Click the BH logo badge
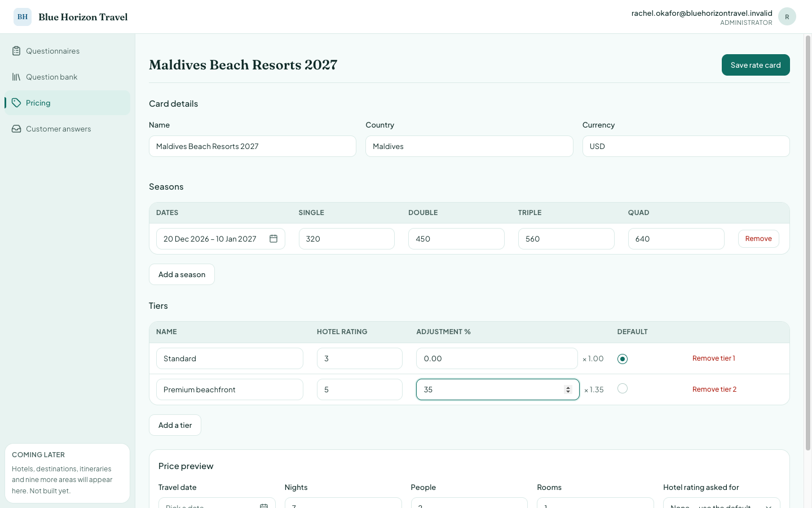The image size is (812, 508). (23, 17)
